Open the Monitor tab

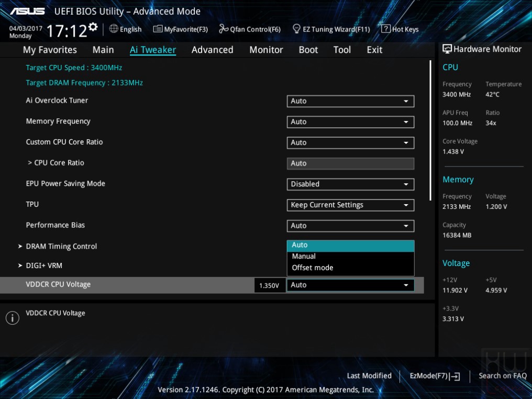pyautogui.click(x=266, y=50)
